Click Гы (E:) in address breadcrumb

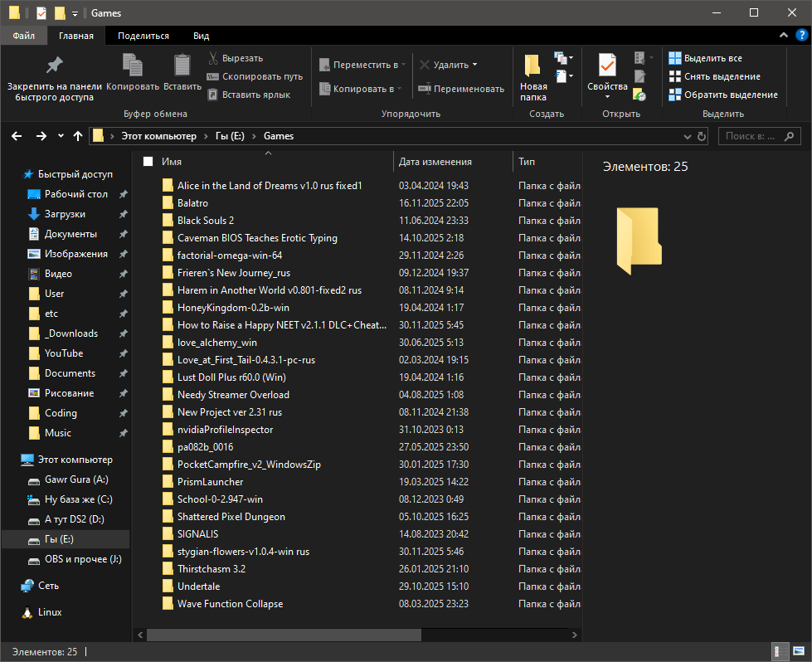point(230,136)
